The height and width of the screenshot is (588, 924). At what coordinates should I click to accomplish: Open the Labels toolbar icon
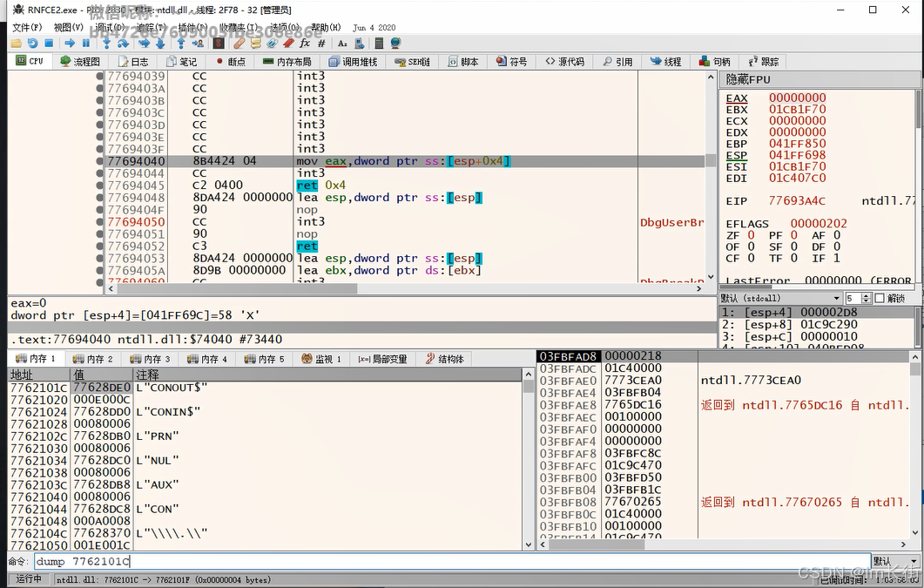273,43
